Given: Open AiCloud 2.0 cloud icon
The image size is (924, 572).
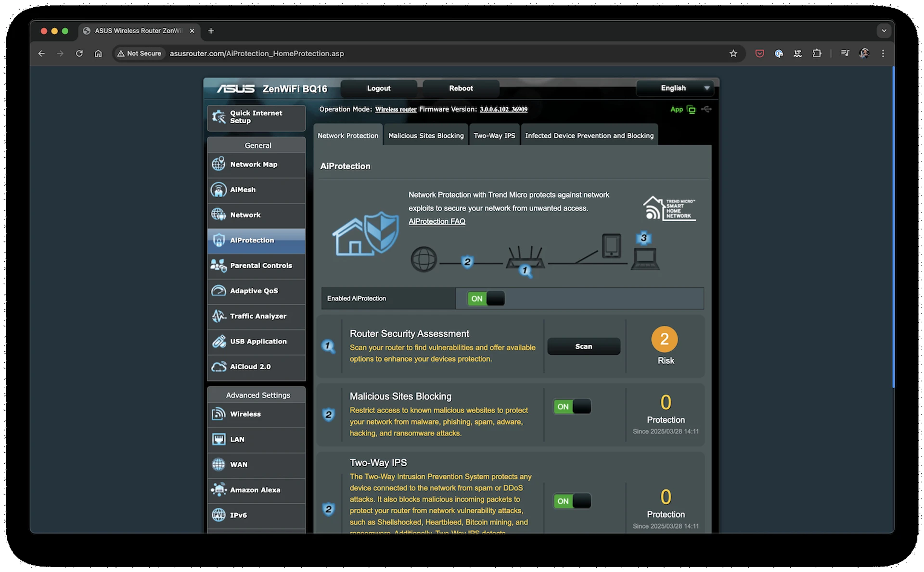Looking at the screenshot, I should tap(218, 367).
